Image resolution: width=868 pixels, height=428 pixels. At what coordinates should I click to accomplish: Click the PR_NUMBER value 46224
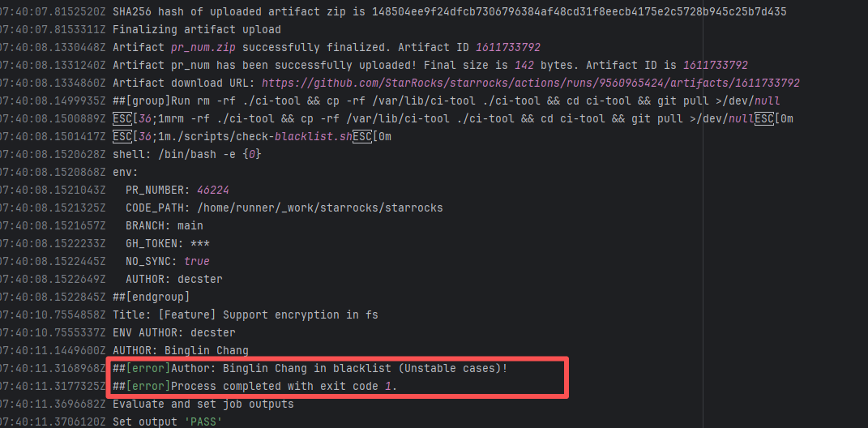click(213, 190)
